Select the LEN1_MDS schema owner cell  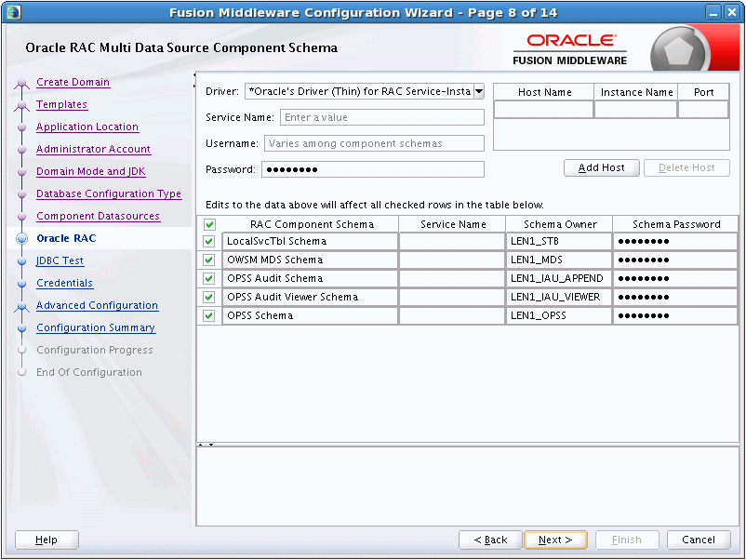tap(559, 260)
